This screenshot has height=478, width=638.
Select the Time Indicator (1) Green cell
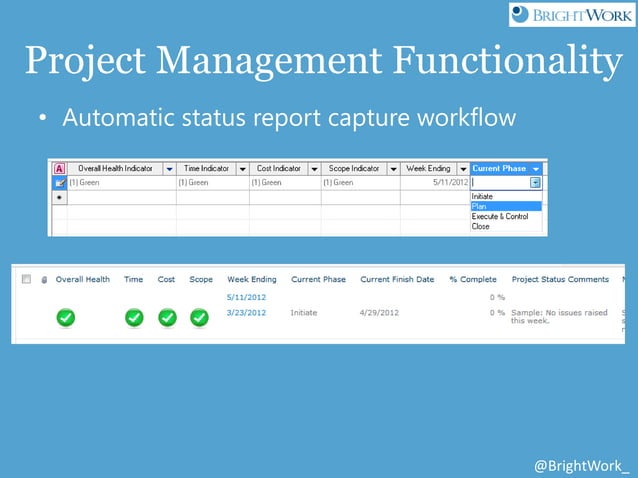213,183
